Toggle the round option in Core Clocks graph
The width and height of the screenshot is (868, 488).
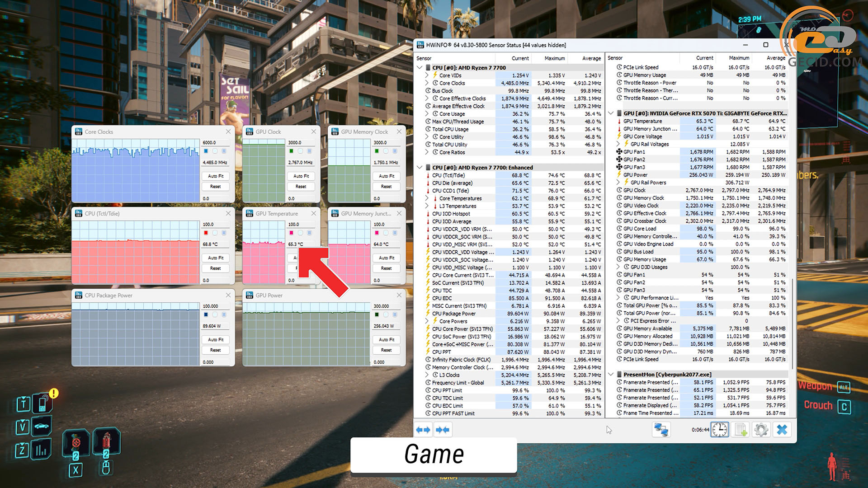pos(215,151)
